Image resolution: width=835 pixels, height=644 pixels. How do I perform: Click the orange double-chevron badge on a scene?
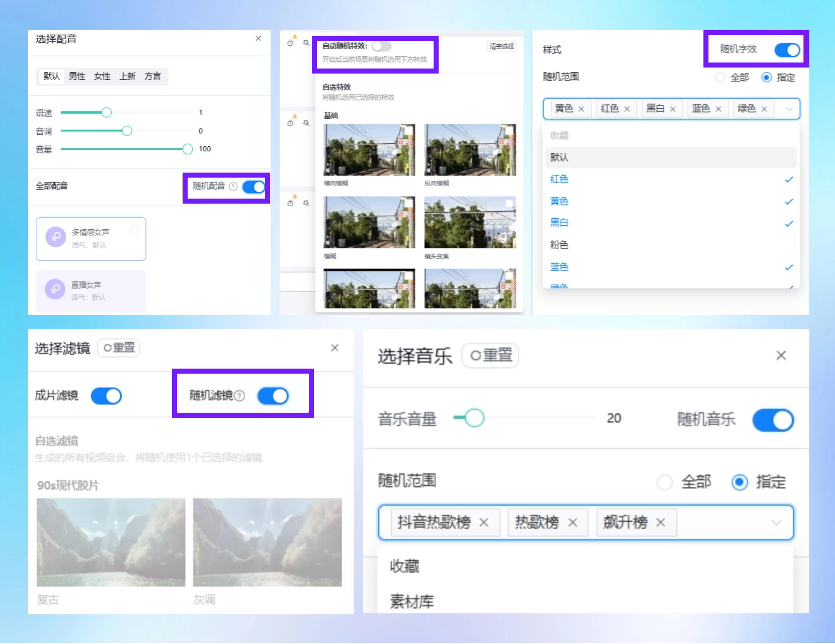coord(294,36)
